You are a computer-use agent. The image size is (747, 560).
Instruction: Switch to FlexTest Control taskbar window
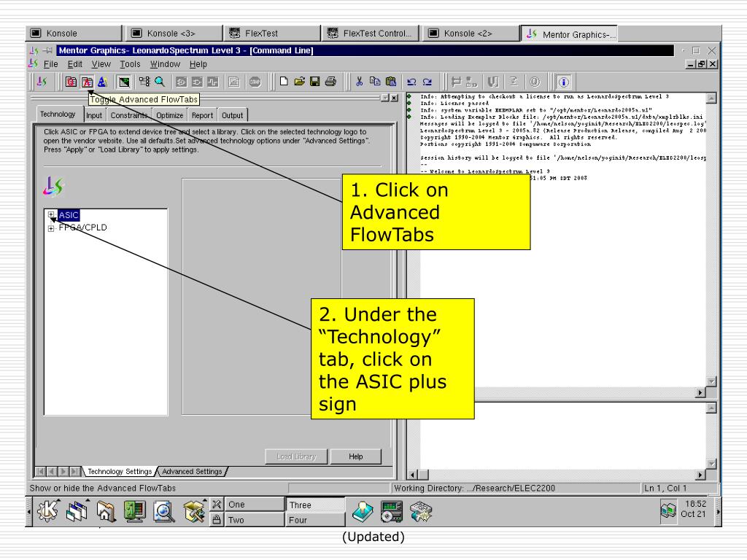pyautogui.click(x=371, y=34)
